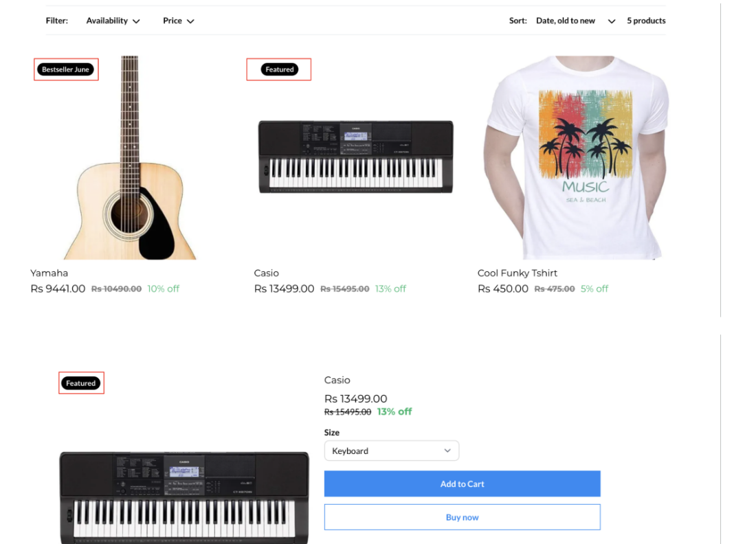The width and height of the screenshot is (756, 544).
Task: Open the Casio product title in grid
Action: pyautogui.click(x=267, y=273)
